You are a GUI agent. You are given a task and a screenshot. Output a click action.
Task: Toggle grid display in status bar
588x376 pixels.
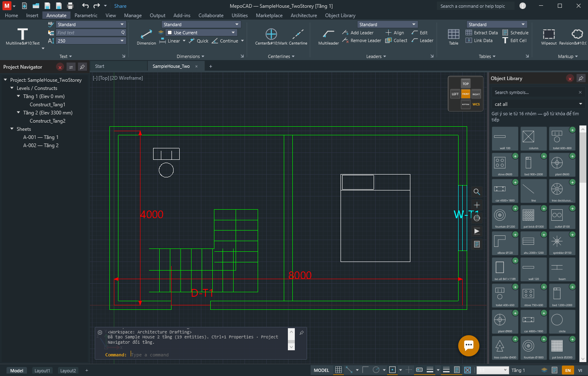click(x=339, y=370)
